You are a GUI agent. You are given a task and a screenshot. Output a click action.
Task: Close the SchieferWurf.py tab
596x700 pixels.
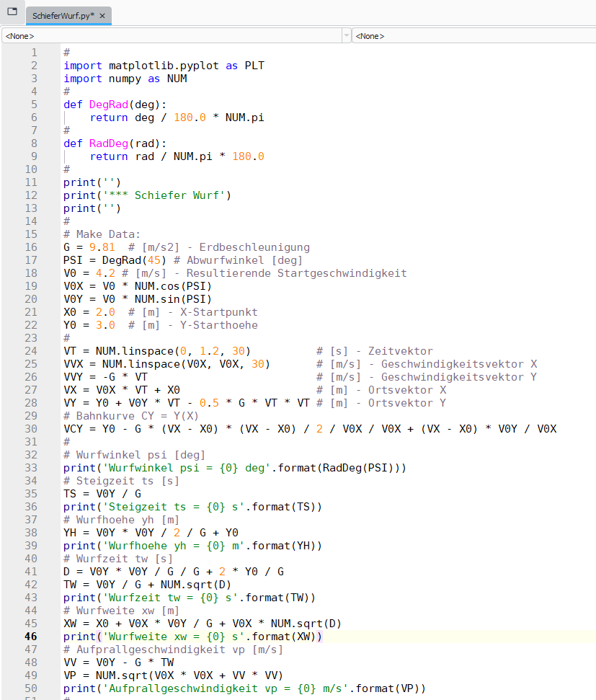tap(102, 16)
